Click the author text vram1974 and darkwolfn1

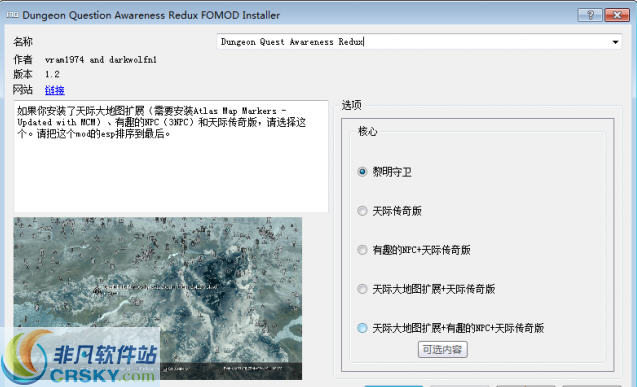pos(101,60)
